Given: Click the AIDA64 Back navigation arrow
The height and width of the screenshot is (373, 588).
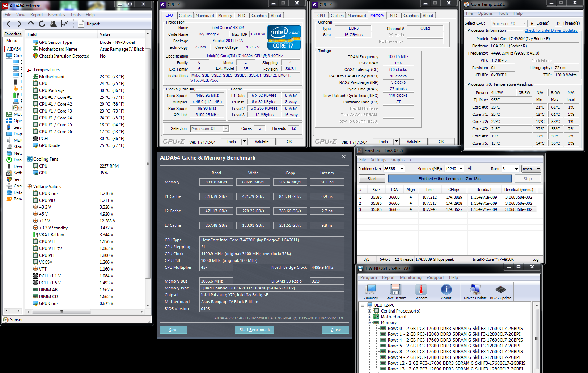Looking at the screenshot, I should pos(9,24).
